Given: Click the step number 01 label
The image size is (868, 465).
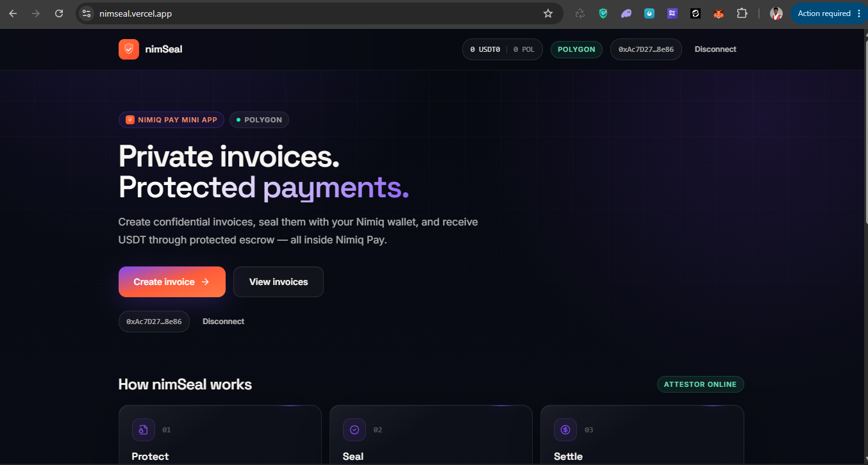Looking at the screenshot, I should pyautogui.click(x=167, y=430).
